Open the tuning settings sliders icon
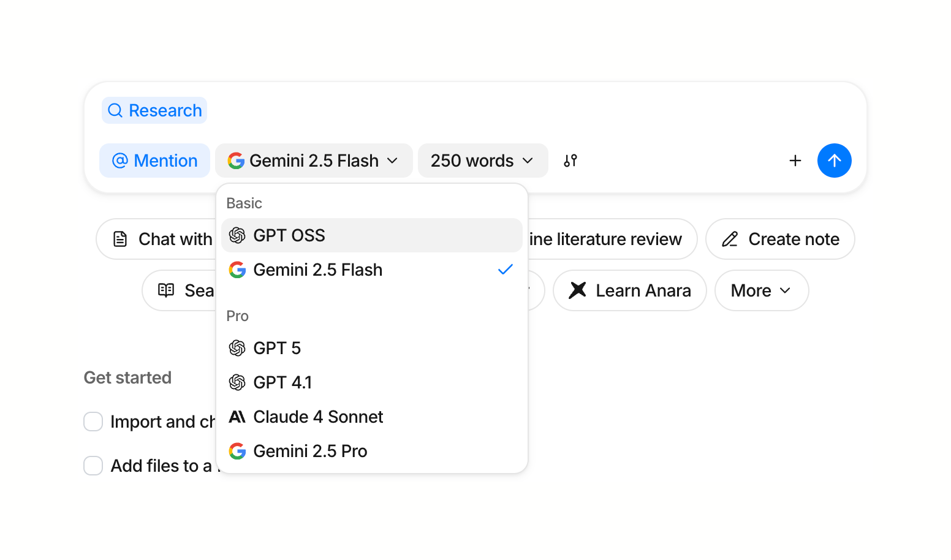Screen dimensions: 951x560 570,161
